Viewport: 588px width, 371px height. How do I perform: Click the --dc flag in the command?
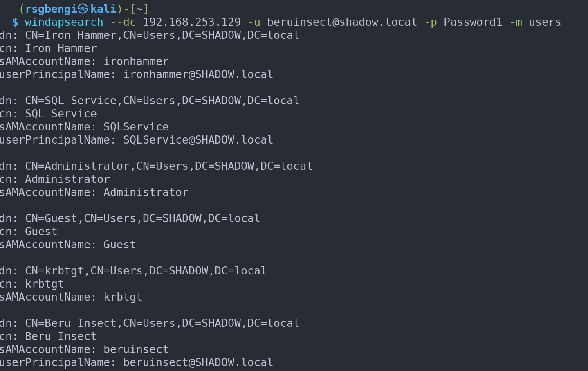point(123,22)
